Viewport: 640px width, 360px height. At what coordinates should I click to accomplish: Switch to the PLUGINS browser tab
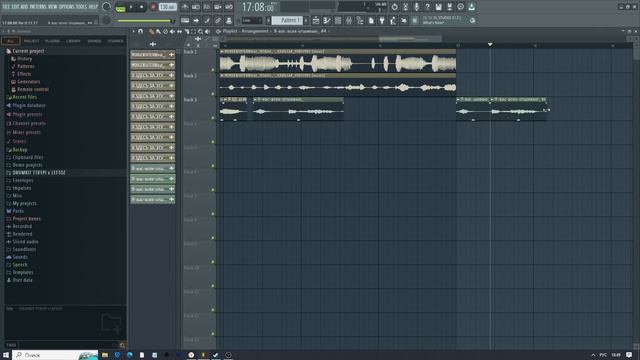pyautogui.click(x=53, y=41)
